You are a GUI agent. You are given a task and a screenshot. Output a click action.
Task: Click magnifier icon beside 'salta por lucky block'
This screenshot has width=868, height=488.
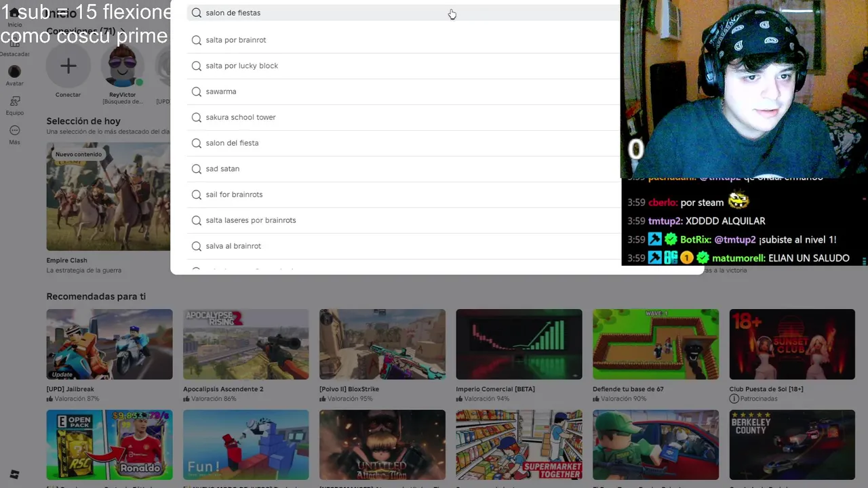click(x=197, y=66)
